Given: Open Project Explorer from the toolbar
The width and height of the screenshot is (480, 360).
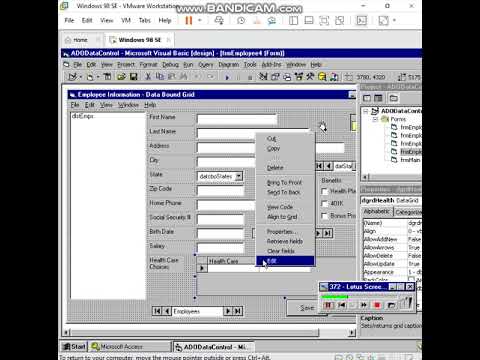Looking at the screenshot, I should [x=263, y=77].
